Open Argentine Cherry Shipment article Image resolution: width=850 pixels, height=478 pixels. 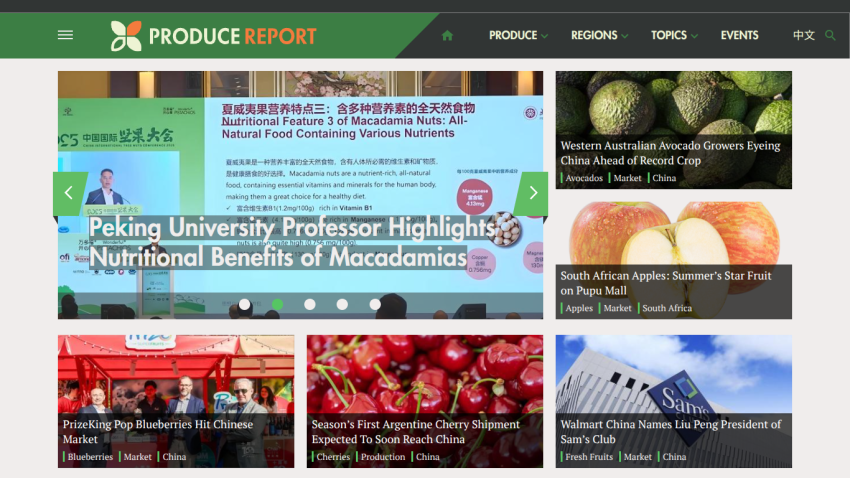(415, 431)
